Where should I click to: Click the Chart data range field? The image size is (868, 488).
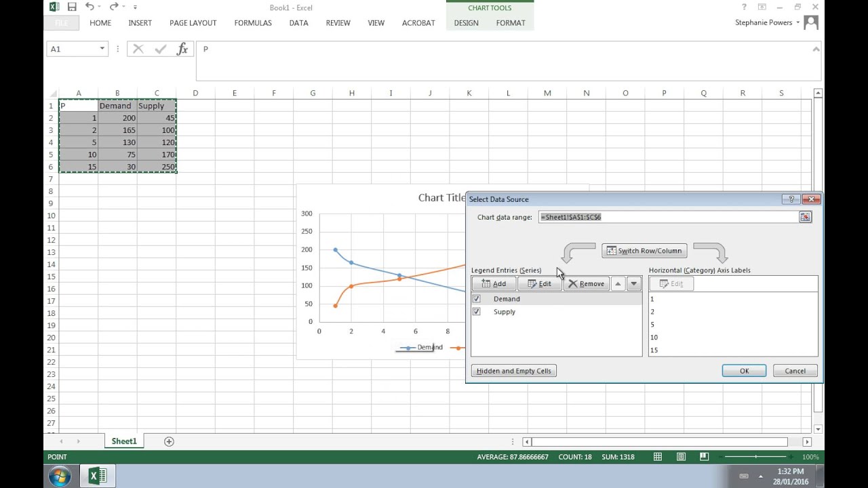[668, 217]
